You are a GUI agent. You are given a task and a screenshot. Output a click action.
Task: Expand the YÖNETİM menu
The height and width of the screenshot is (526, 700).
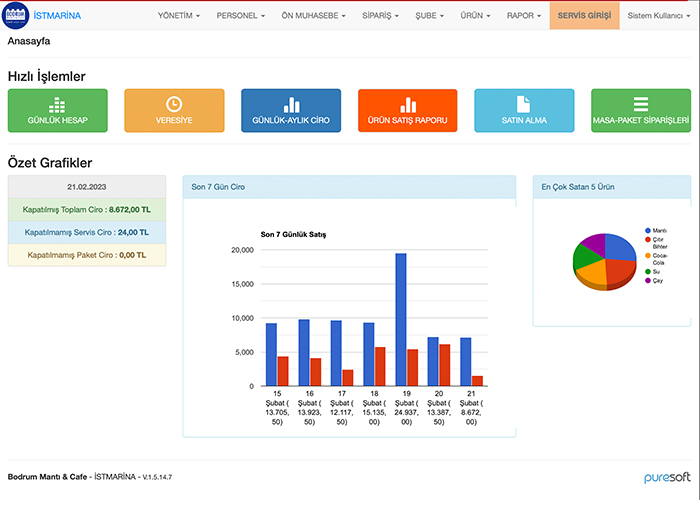[179, 16]
